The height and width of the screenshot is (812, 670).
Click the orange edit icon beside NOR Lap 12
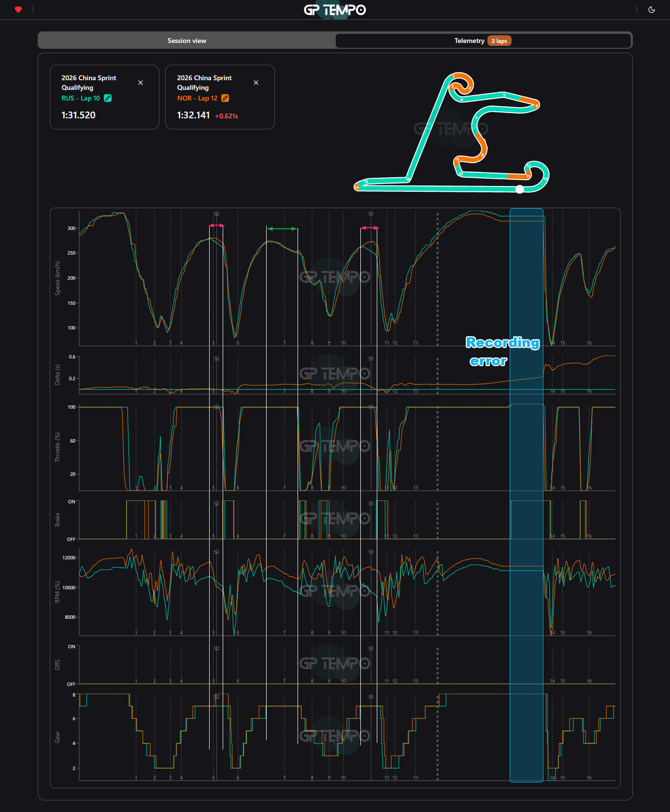coord(225,98)
